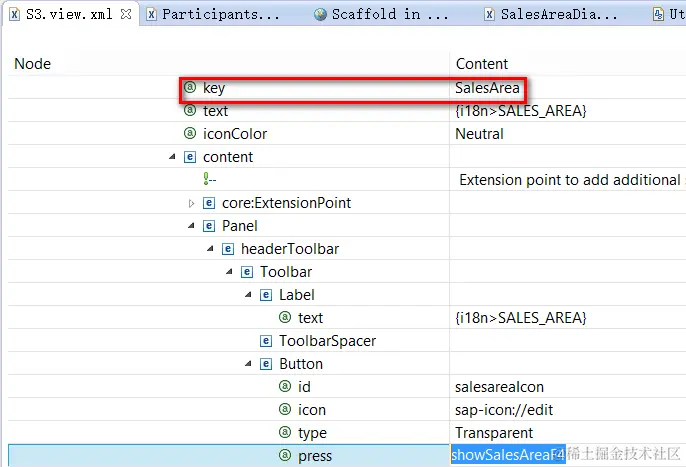Select the core:ExtensionPoint node
This screenshot has width=686, height=467.
[287, 203]
